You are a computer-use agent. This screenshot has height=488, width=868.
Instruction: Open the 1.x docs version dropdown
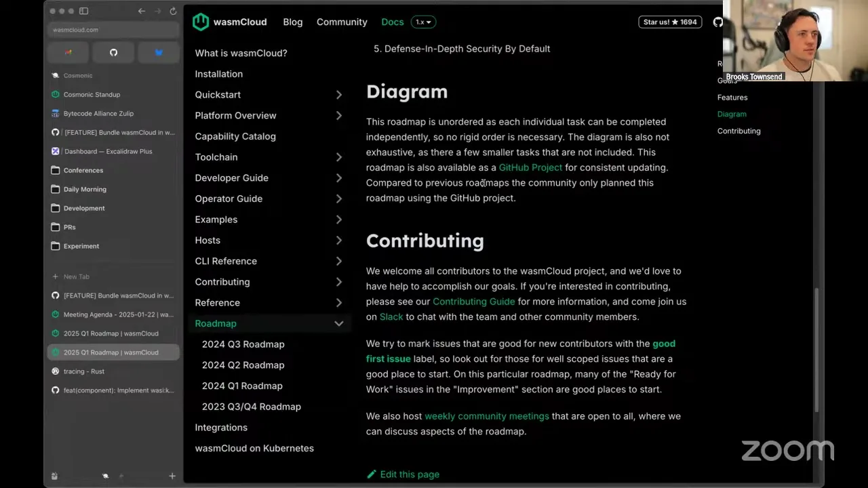(x=423, y=22)
